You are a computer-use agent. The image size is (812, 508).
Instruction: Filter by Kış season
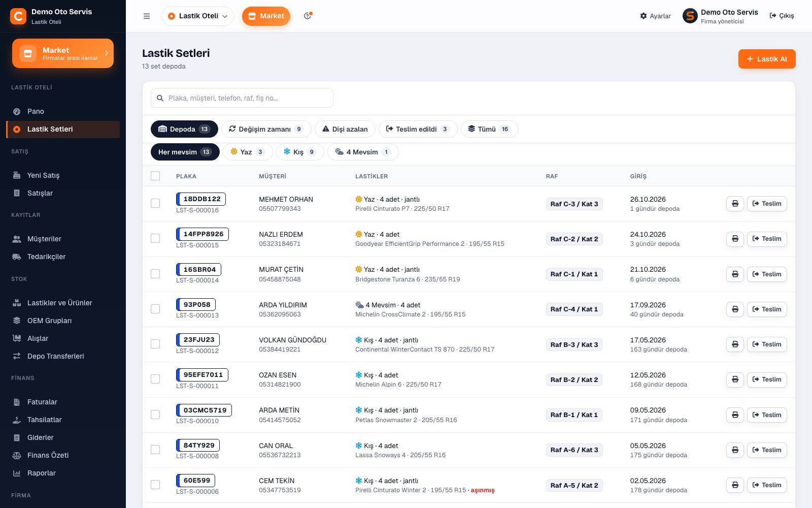pyautogui.click(x=300, y=152)
